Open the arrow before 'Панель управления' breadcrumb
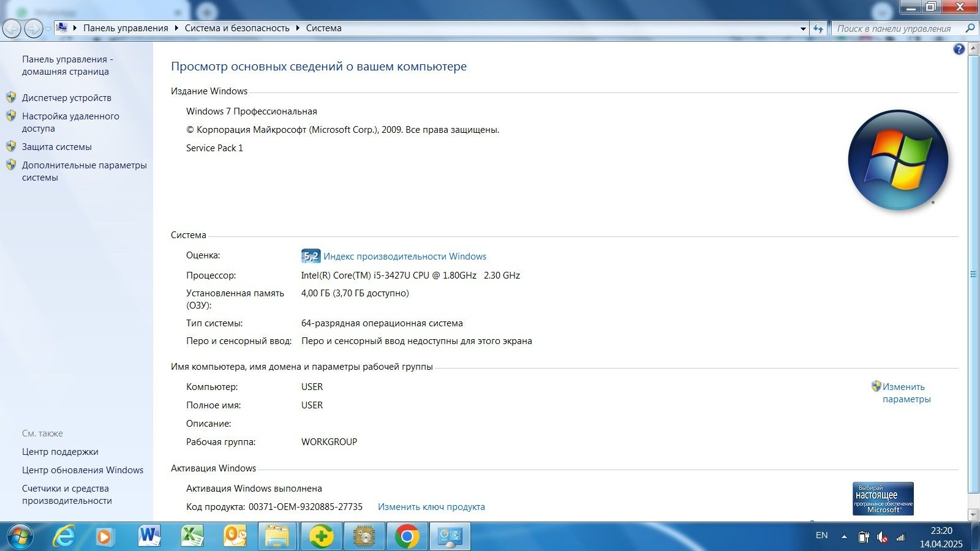980x551 pixels. (75, 28)
